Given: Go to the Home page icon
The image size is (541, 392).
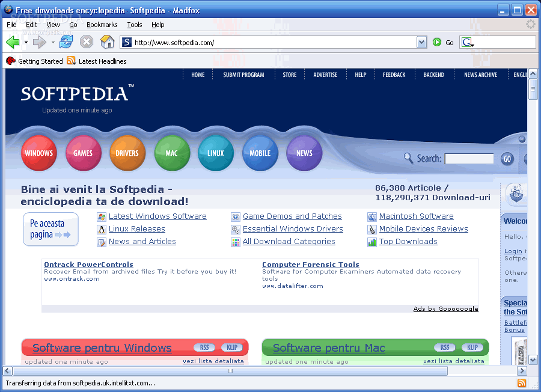Looking at the screenshot, I should coord(108,41).
